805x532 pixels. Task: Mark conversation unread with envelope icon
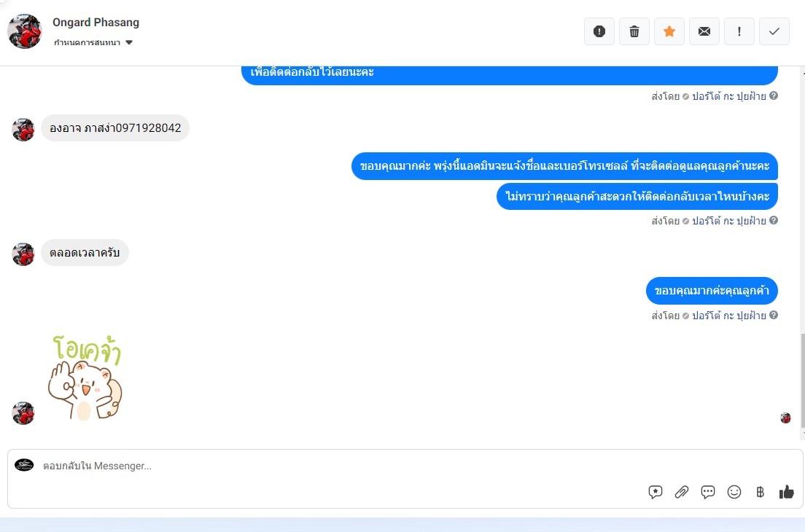point(704,31)
